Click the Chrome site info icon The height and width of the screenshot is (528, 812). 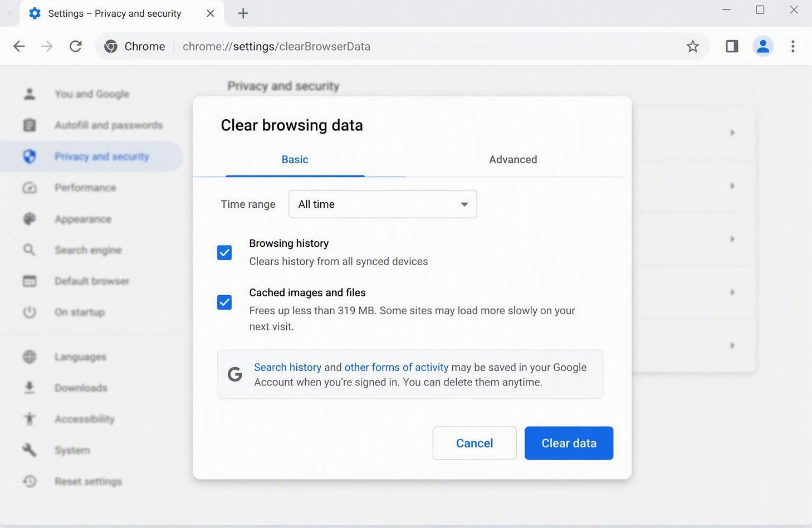pyautogui.click(x=111, y=46)
